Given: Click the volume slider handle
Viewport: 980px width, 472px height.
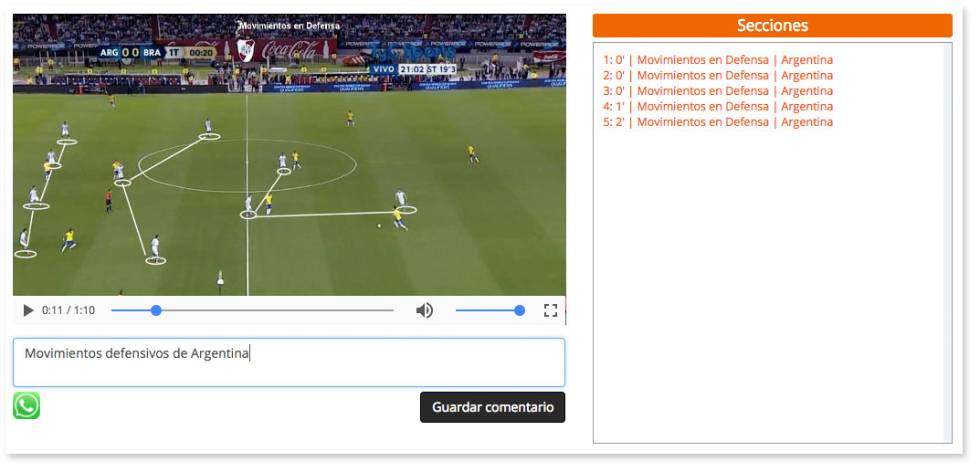Looking at the screenshot, I should [520, 310].
